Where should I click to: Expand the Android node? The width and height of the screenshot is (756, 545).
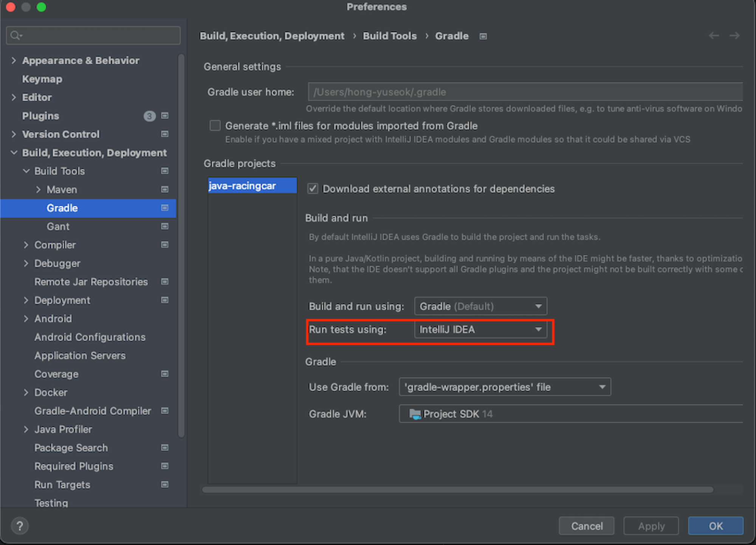click(x=26, y=318)
